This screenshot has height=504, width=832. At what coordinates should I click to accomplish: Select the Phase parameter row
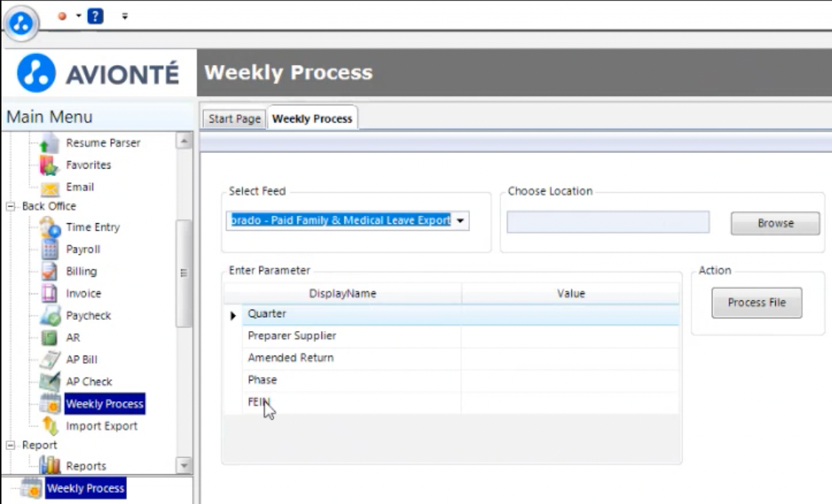(451, 380)
